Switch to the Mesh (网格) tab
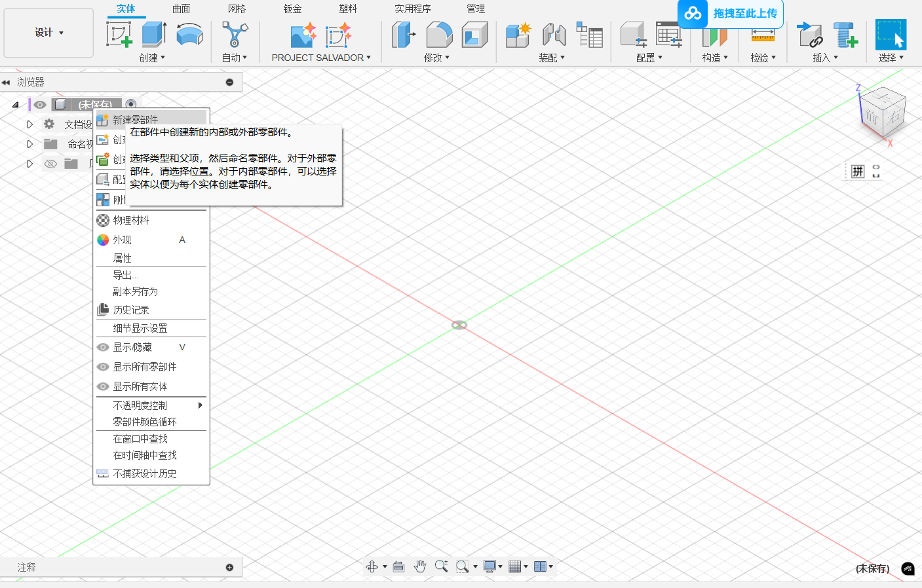This screenshot has width=922, height=588. tap(237, 9)
